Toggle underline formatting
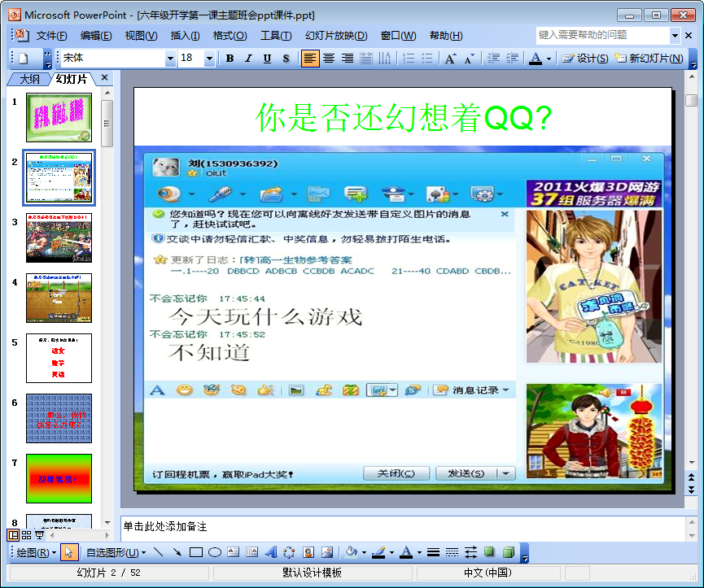This screenshot has width=704, height=588. [267, 59]
